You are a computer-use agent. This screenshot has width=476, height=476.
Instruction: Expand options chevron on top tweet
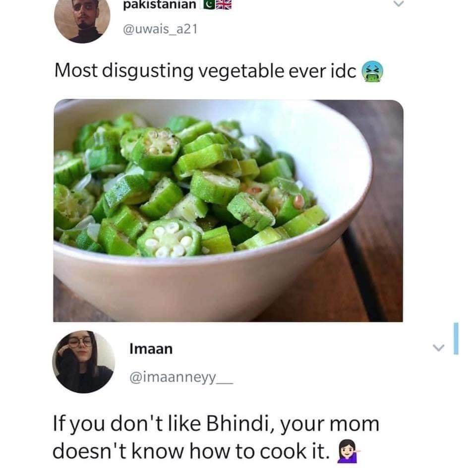399,4
